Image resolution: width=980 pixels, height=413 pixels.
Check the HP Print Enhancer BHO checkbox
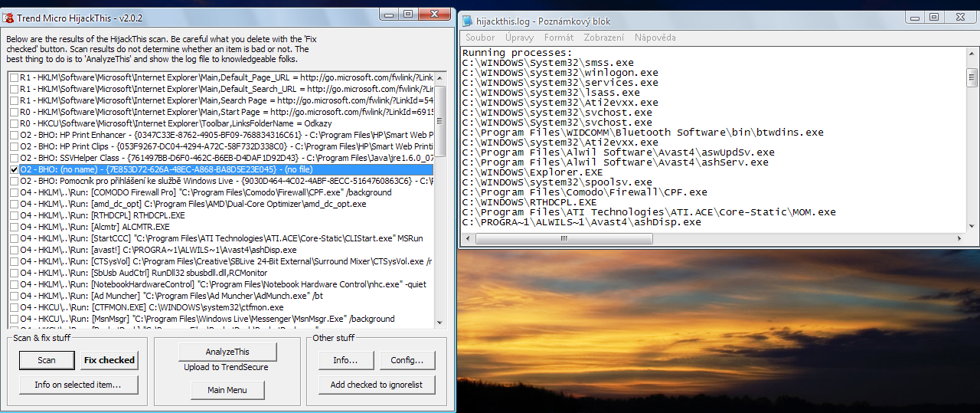click(x=15, y=135)
